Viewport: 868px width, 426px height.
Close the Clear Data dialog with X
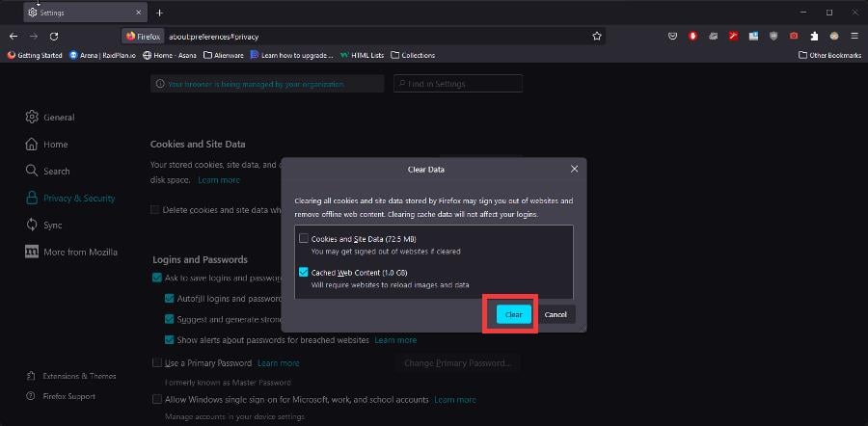click(574, 169)
